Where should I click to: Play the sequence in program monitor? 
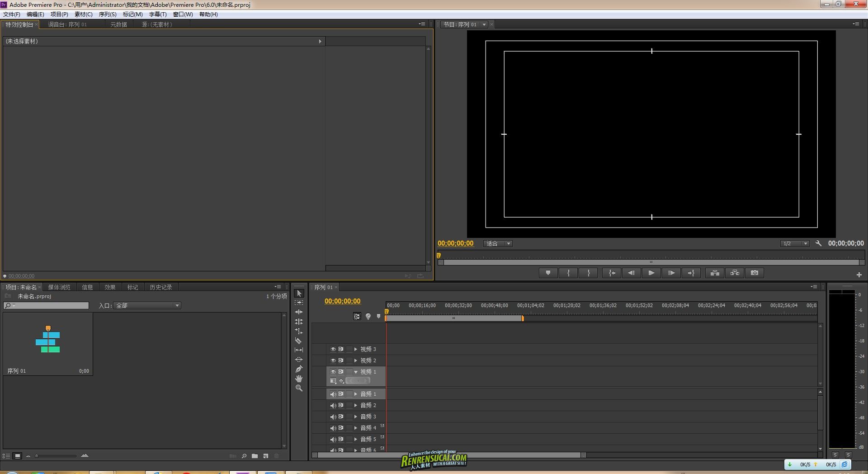(651, 273)
